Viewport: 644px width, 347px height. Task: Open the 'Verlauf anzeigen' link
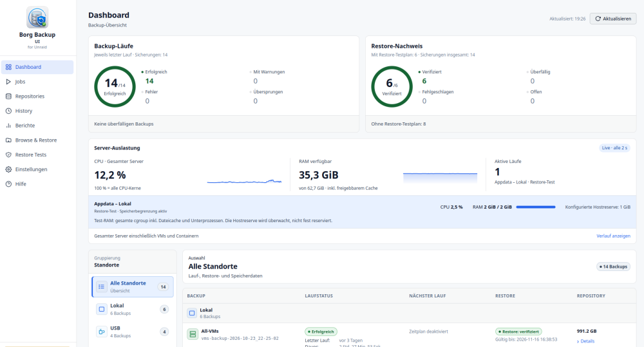pyautogui.click(x=613, y=236)
